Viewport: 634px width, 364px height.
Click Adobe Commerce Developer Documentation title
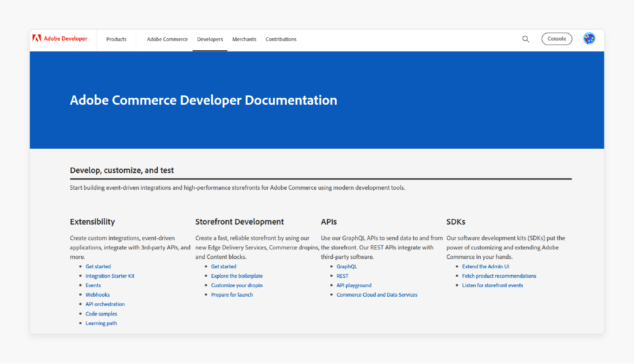click(203, 100)
